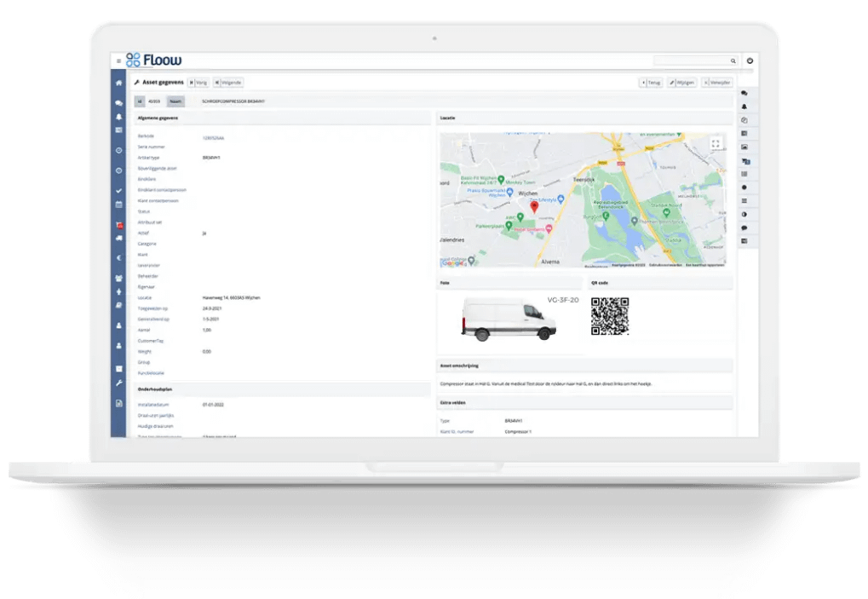Screen dimensions: 868x599
Task: Click the truck icon in left sidebar
Action: pos(119,239)
